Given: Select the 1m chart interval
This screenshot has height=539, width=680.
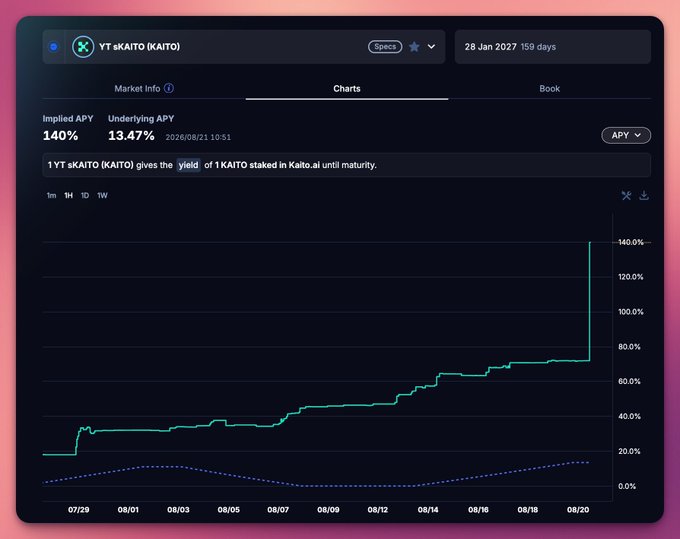Looking at the screenshot, I should [51, 196].
